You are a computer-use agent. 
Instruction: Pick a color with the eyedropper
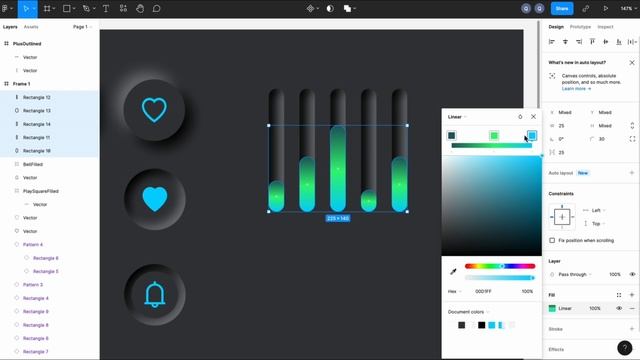tap(453, 271)
